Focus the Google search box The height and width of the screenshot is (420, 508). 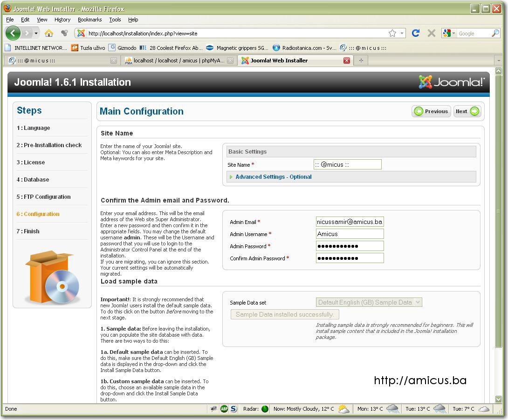474,34
